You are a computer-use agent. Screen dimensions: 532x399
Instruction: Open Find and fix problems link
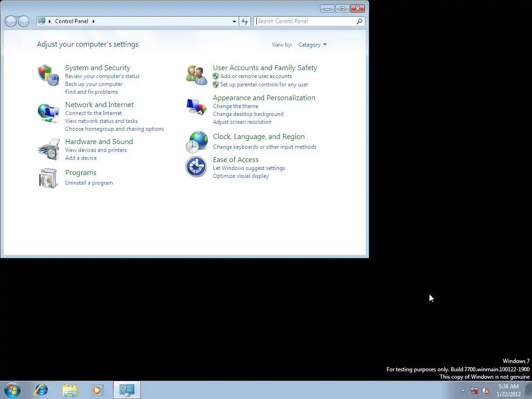(91, 92)
